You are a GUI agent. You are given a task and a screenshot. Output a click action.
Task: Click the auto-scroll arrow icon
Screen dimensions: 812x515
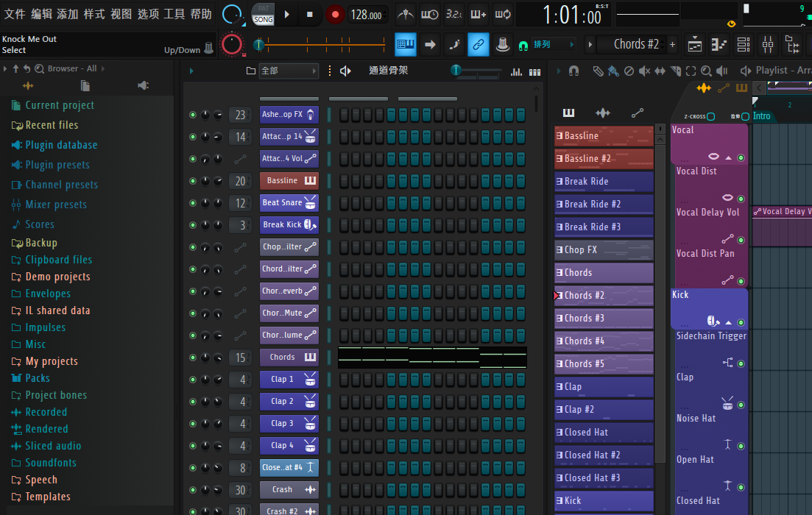click(x=430, y=45)
